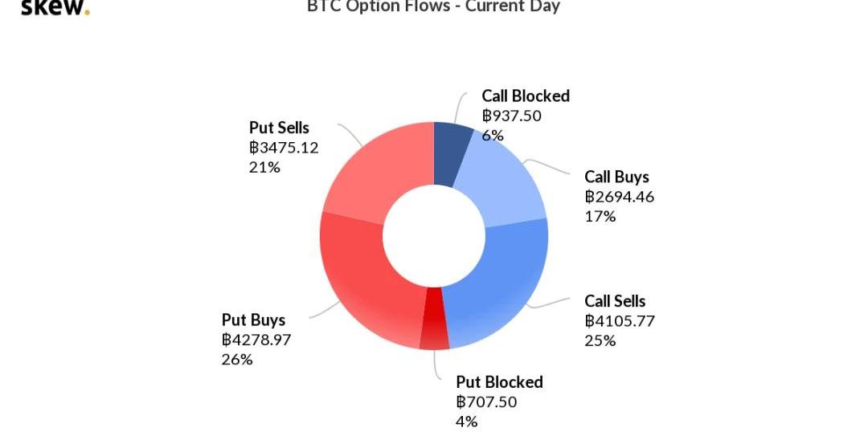868x436 pixels.
Task: Click the Call Blocked label
Action: pos(526,96)
